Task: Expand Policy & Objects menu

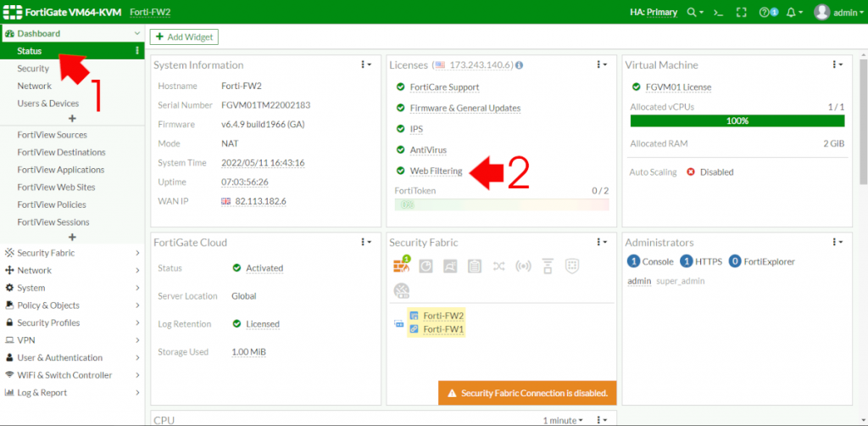Action: [72, 305]
